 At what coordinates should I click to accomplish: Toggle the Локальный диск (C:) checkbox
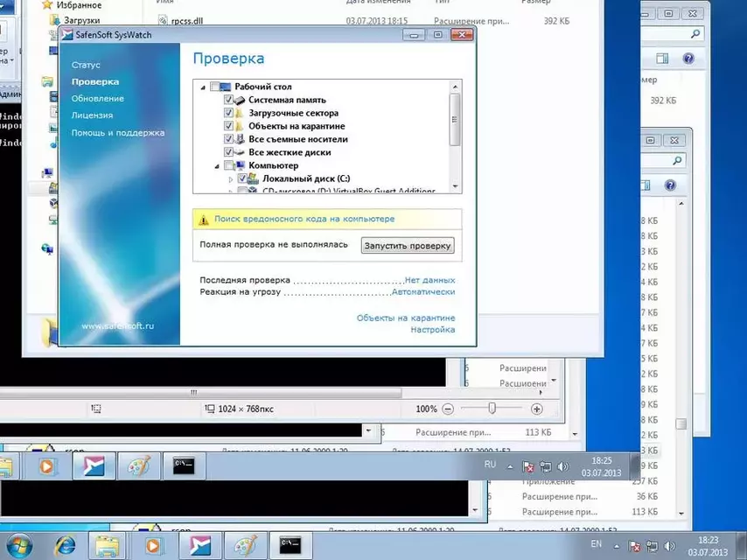pos(242,178)
